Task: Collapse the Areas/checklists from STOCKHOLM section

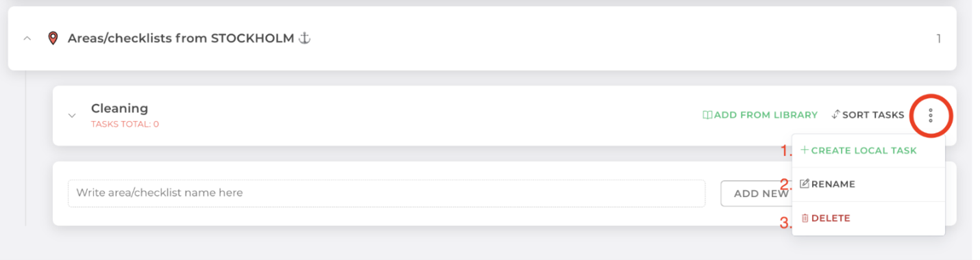Action: [x=27, y=38]
